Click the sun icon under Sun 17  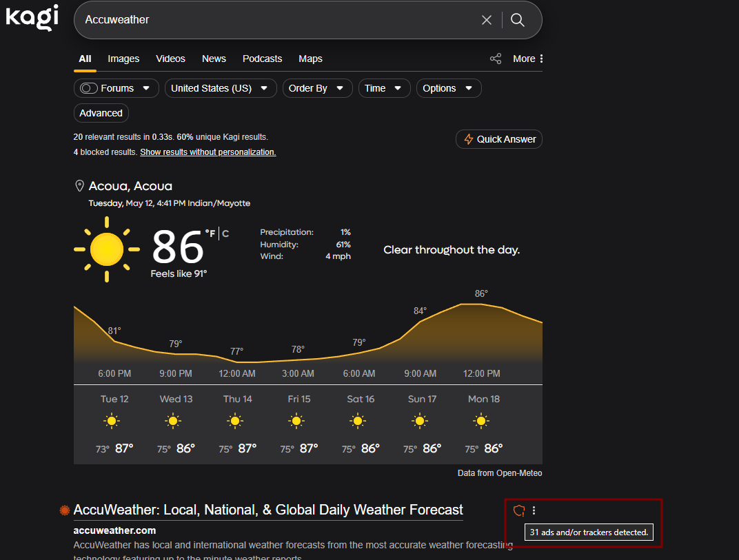(x=419, y=421)
